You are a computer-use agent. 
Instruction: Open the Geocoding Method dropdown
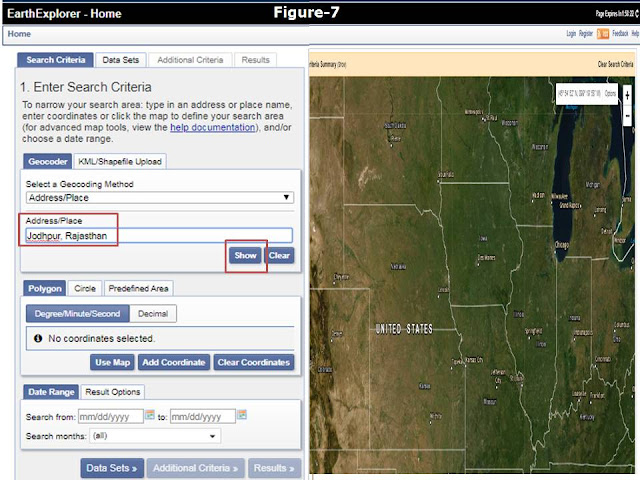pos(160,198)
